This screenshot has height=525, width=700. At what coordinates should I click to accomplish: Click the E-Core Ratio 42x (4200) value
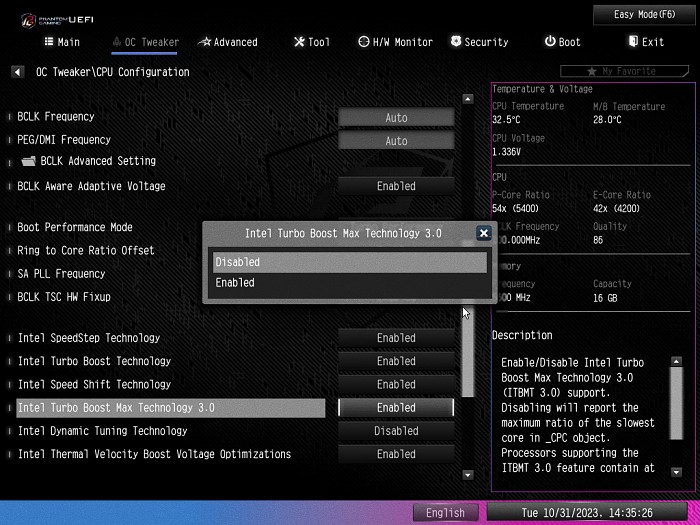coord(617,208)
